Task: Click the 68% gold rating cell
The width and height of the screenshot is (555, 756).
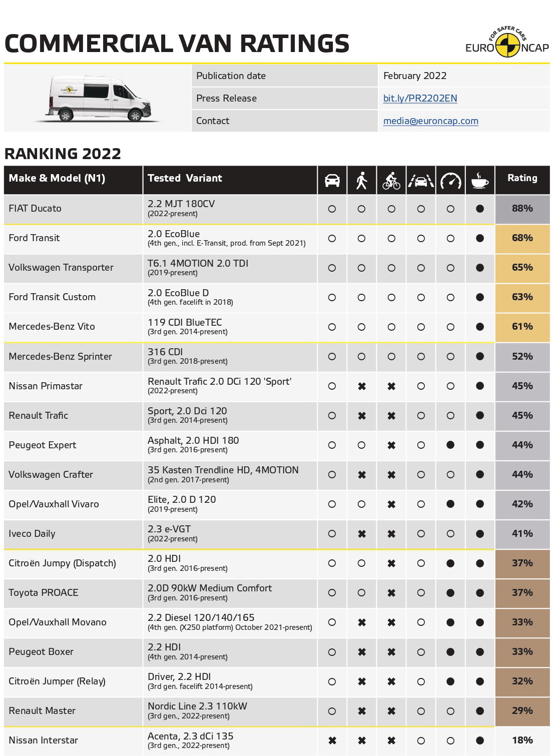Action: [x=522, y=238]
